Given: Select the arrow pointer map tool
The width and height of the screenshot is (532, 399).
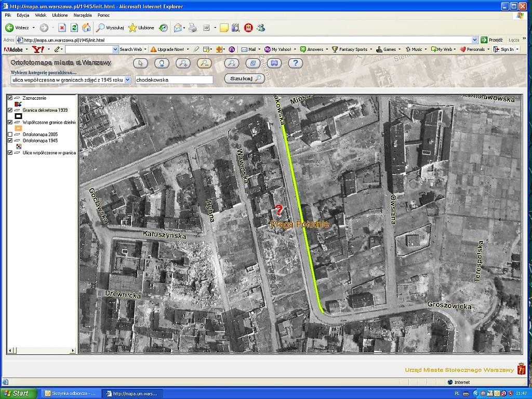Looking at the screenshot, I should pyautogui.click(x=141, y=63).
